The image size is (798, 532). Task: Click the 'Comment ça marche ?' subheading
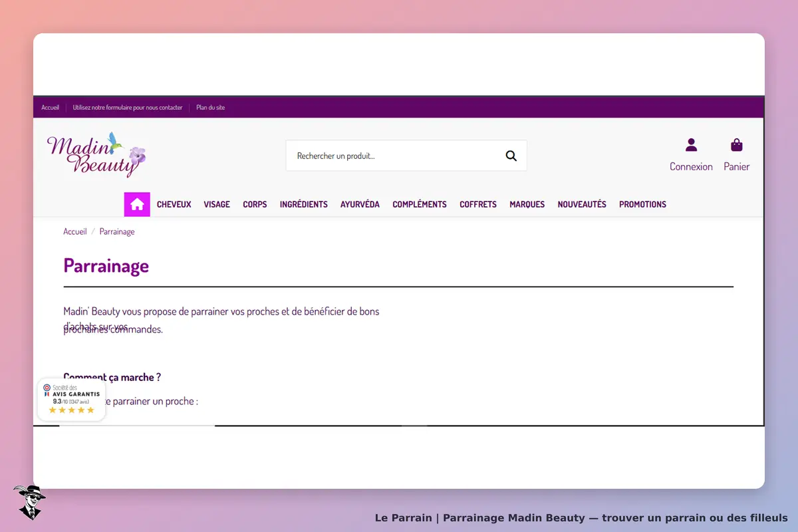(x=112, y=377)
